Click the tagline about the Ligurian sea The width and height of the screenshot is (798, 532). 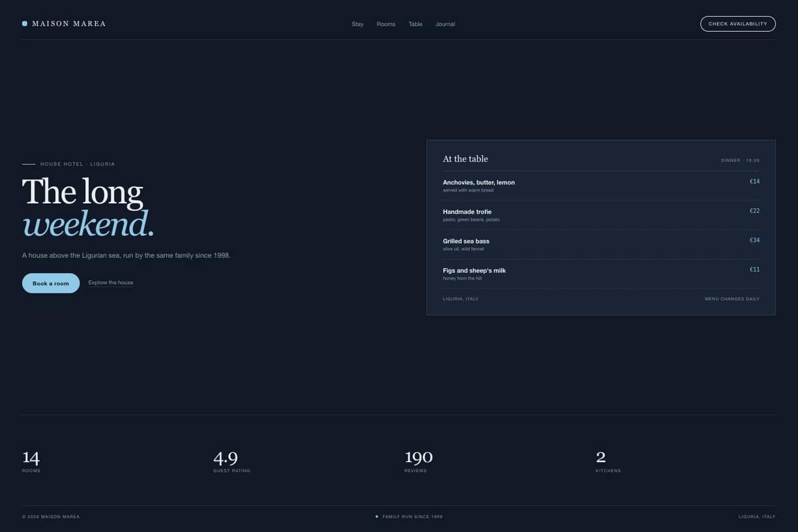click(x=126, y=255)
